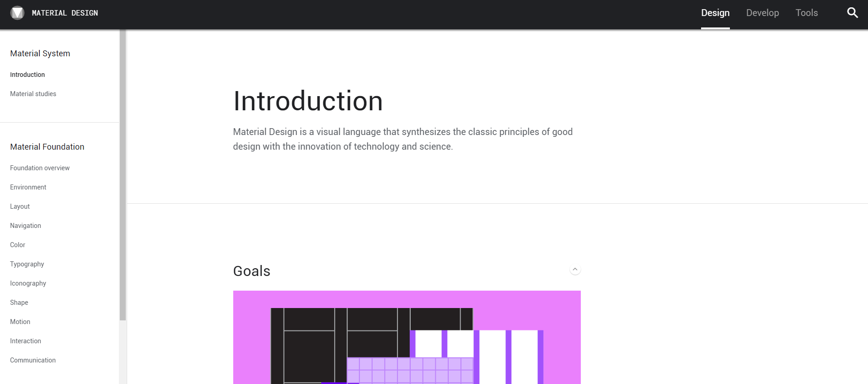Click the Goals illustration image
Image resolution: width=868 pixels, height=384 pixels.
click(407, 337)
